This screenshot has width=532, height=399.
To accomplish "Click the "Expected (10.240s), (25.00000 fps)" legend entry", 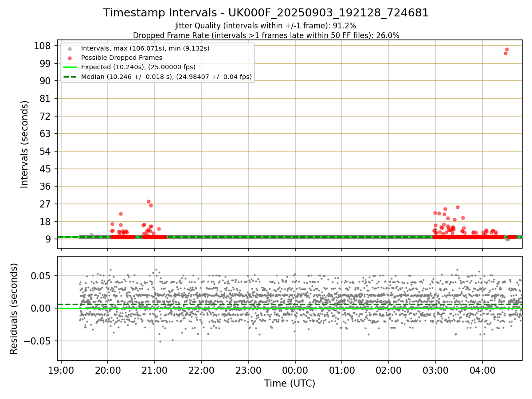I will tap(138, 67).
